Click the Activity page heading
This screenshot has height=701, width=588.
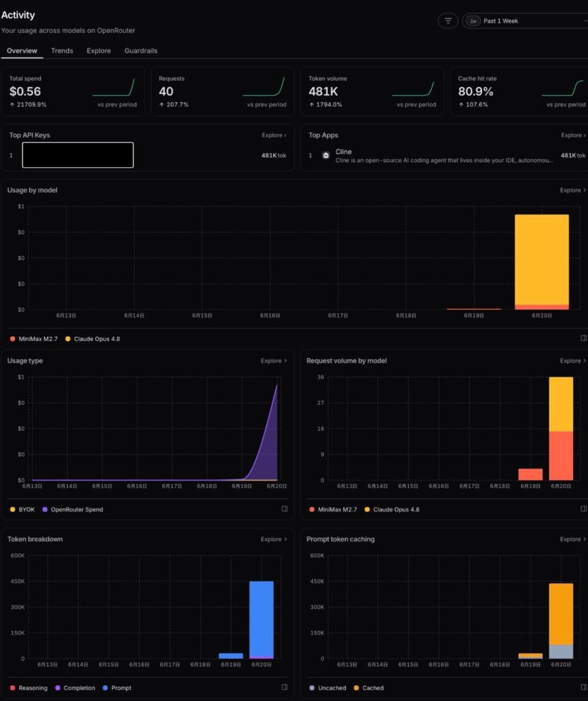pyautogui.click(x=18, y=15)
